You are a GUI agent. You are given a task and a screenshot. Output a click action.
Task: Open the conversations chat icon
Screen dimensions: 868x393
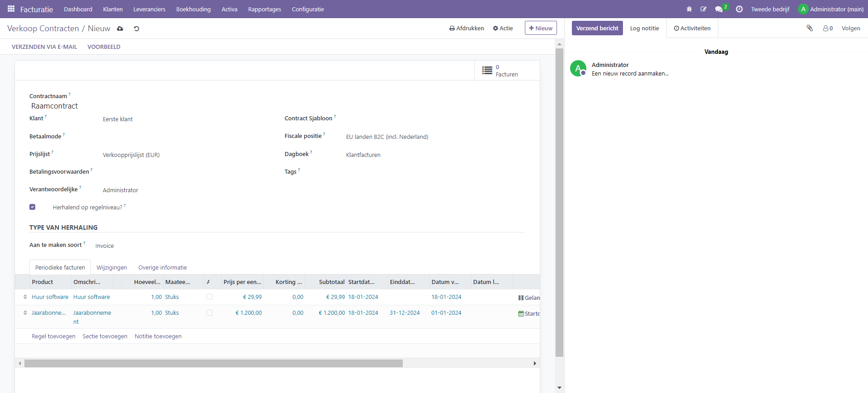pyautogui.click(x=719, y=9)
